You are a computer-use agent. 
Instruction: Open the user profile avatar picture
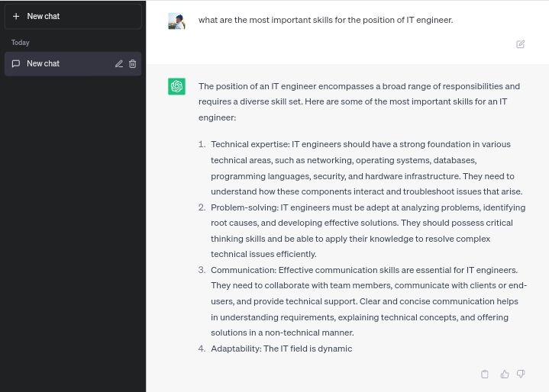pyautogui.click(x=177, y=21)
